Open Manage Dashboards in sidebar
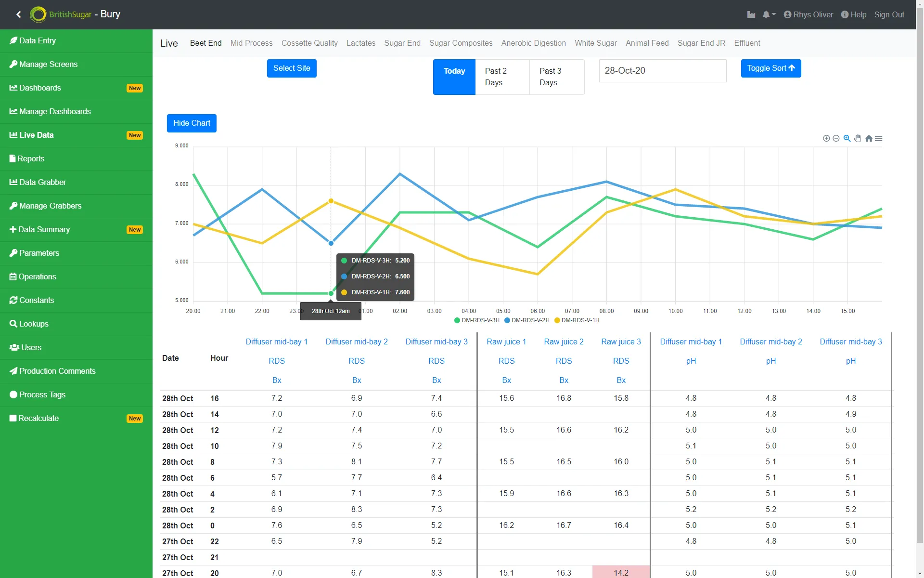Screen dimensions: 924x578 pos(76,112)
